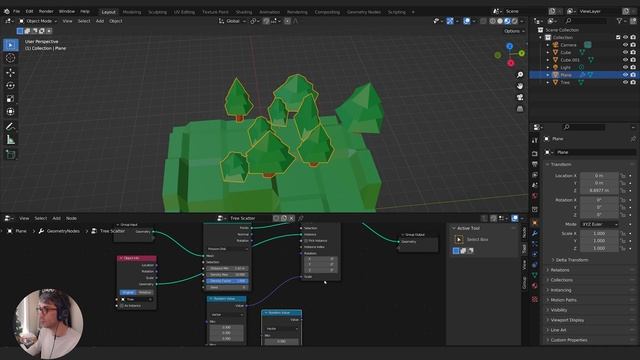Click GeometryNodes breadcrumb in node editor
The height and width of the screenshot is (360, 640).
coord(63,231)
